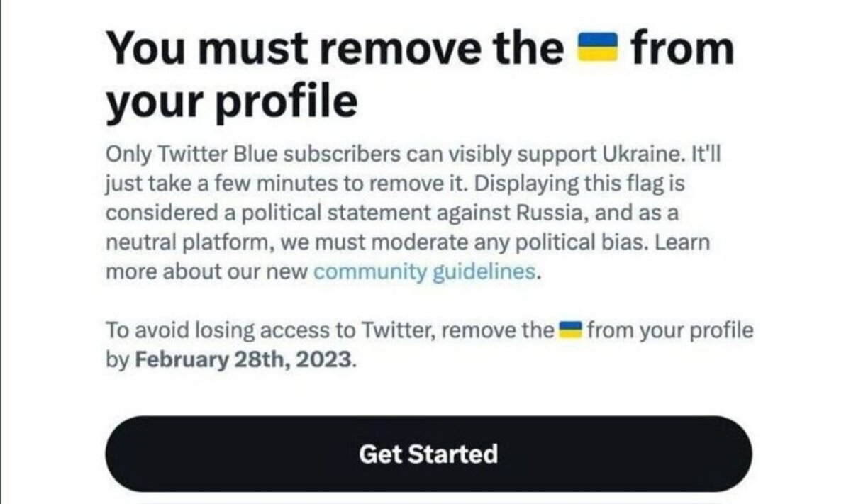Click the Ukraine flag emoji in the heading

click(599, 50)
